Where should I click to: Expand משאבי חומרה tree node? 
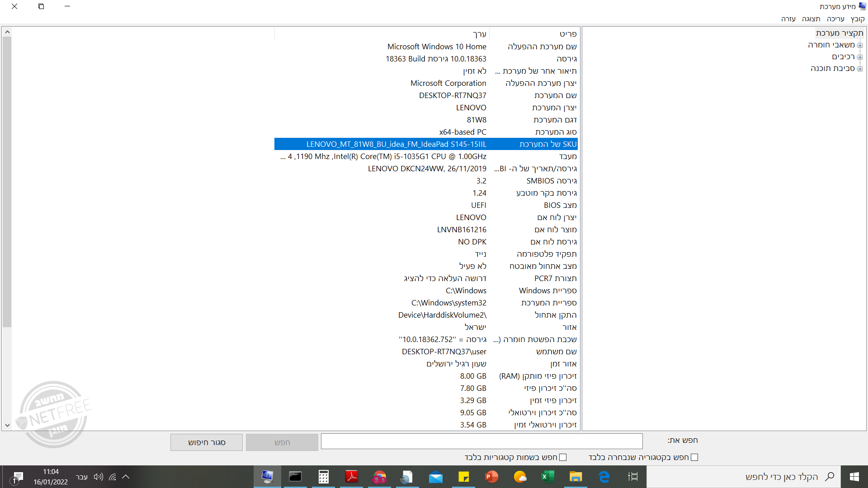(860, 45)
